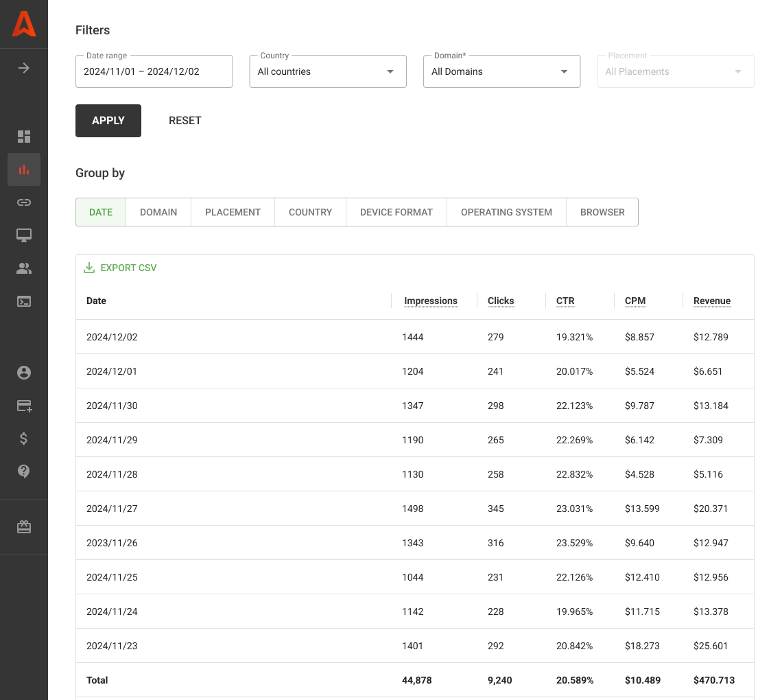Group by BROWSER tab

pos(602,212)
